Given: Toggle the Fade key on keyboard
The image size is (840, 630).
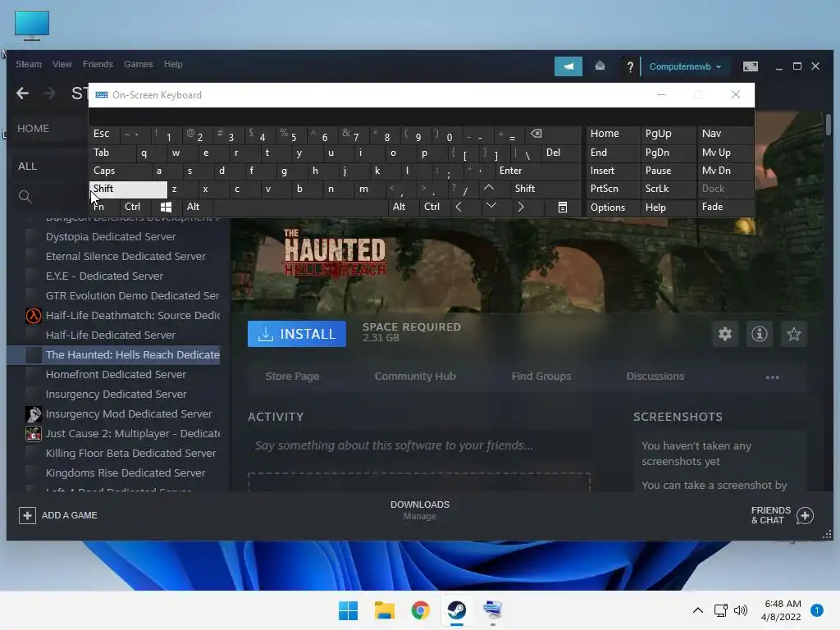Looking at the screenshot, I should click(725, 207).
